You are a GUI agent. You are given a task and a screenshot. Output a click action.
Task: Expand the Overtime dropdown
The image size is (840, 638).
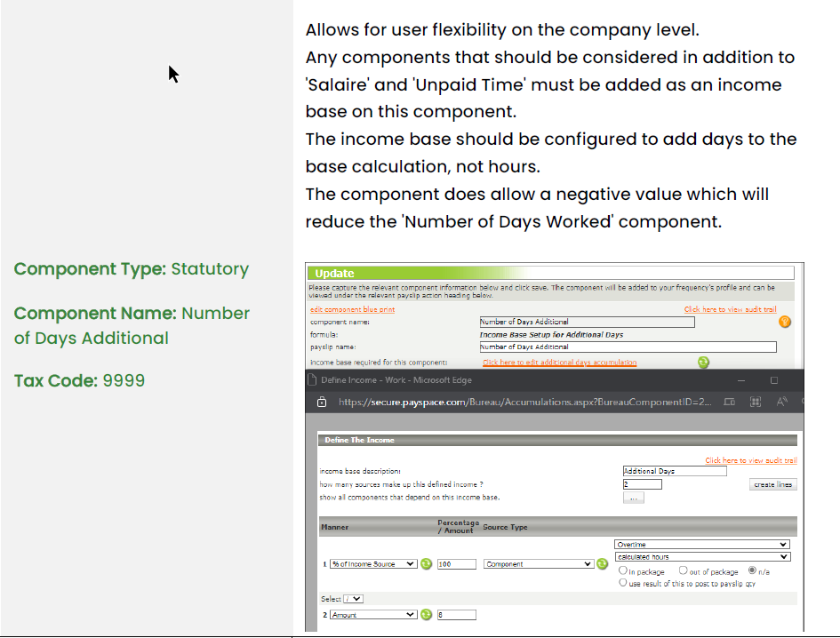coord(701,544)
